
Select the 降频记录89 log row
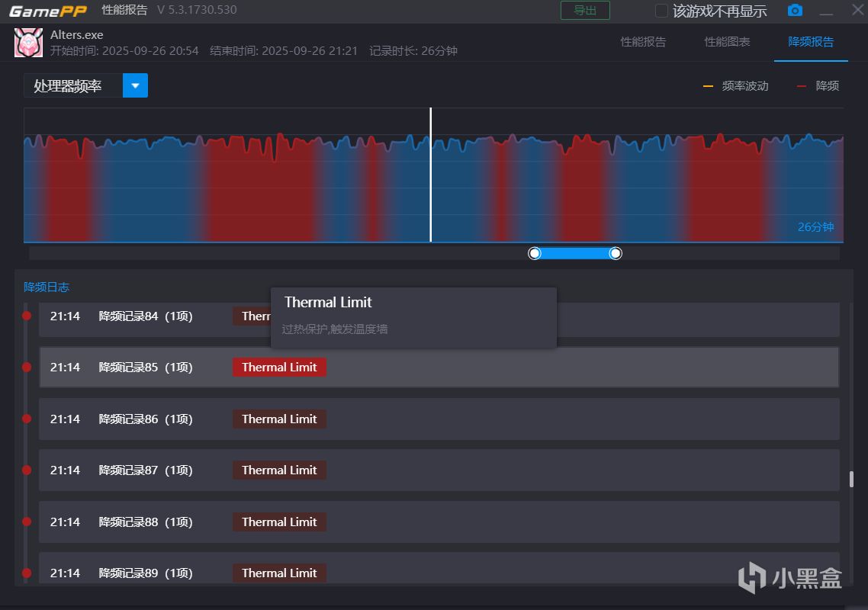coord(439,569)
